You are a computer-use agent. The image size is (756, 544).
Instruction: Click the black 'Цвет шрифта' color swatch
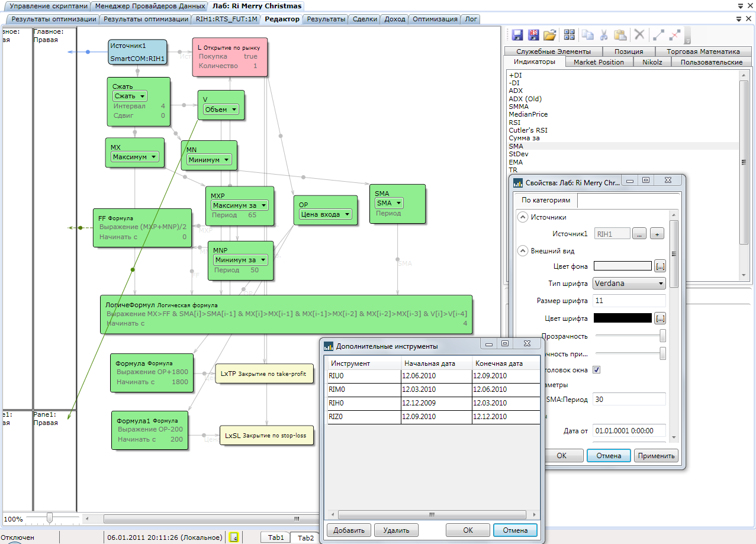coord(622,318)
